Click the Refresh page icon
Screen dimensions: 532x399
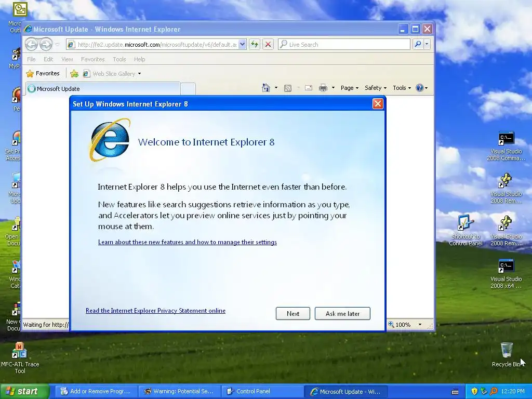255,45
